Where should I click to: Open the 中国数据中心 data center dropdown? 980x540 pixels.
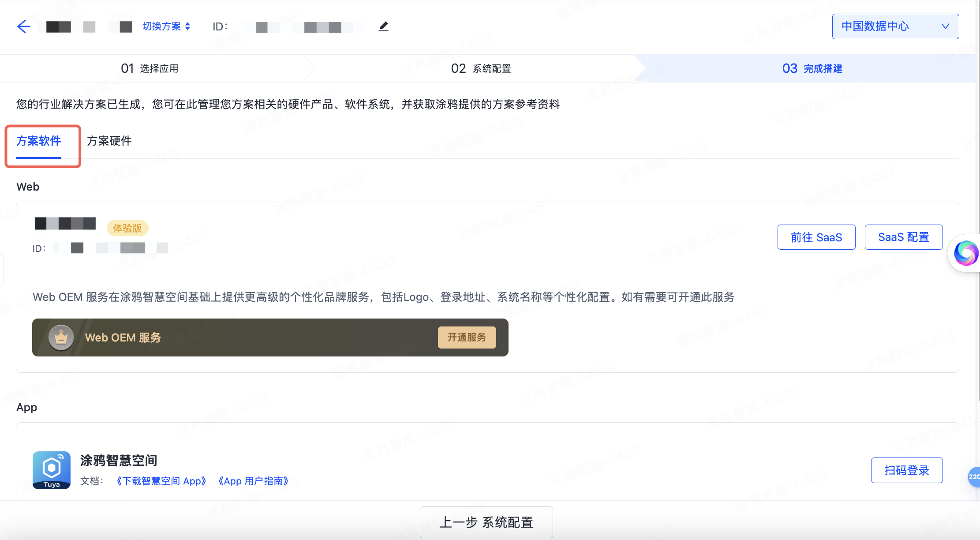point(895,26)
